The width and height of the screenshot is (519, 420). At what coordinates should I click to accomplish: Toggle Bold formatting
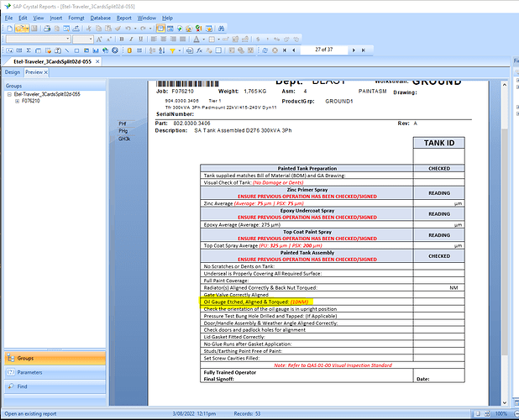[x=121, y=39]
